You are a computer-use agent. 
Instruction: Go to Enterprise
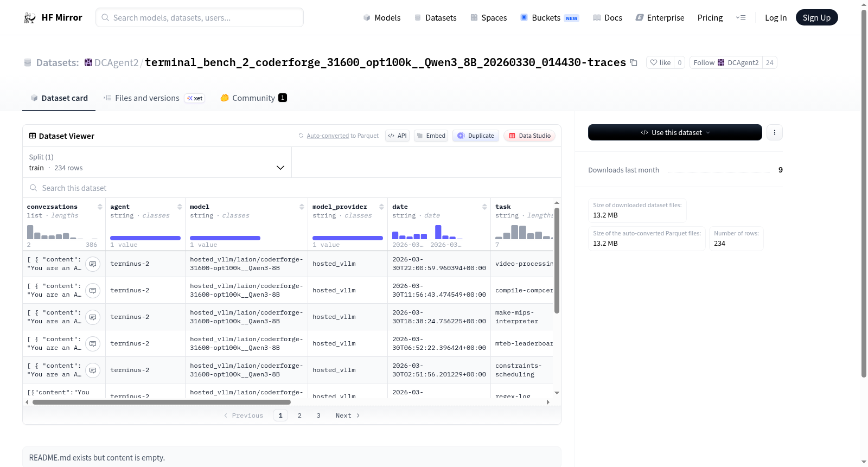660,18
